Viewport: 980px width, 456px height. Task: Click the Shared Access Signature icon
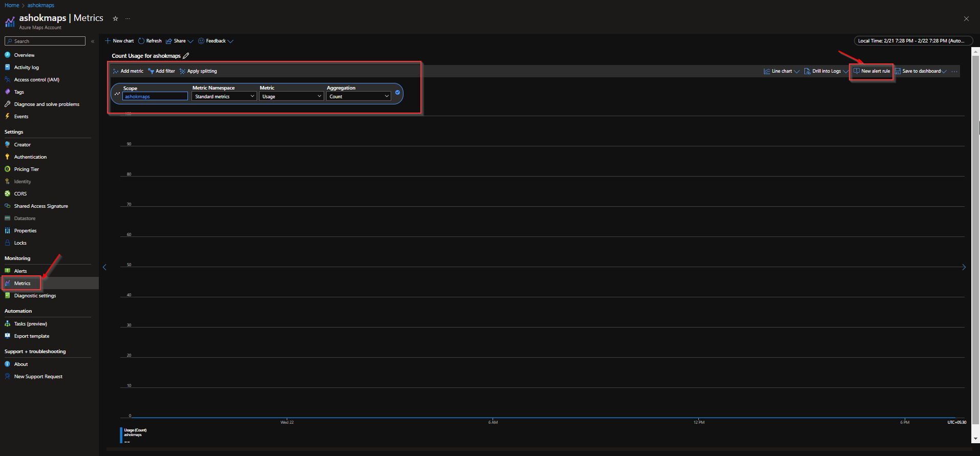(7, 206)
